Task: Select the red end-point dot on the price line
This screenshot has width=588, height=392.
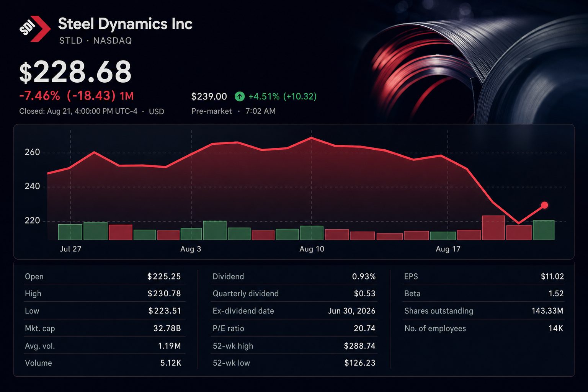Action: [544, 205]
